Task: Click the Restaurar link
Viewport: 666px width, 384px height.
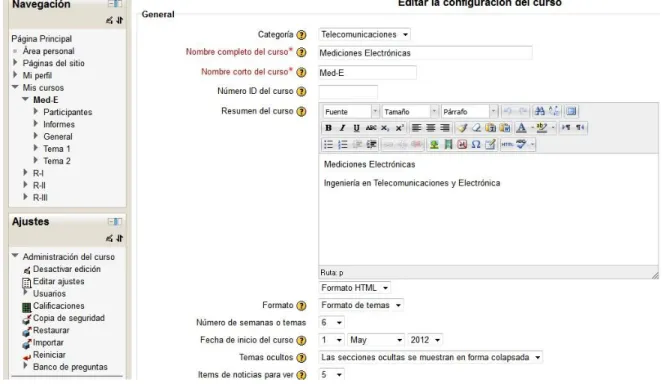Action: pyautogui.click(x=51, y=330)
